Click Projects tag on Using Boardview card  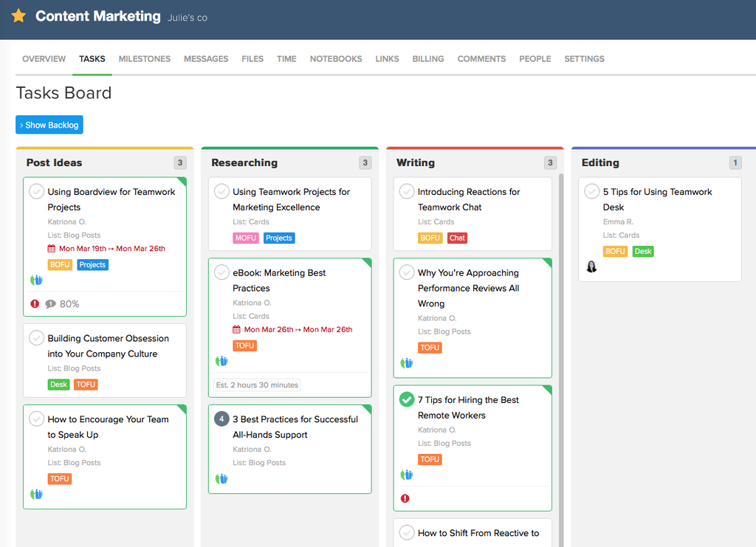click(92, 264)
